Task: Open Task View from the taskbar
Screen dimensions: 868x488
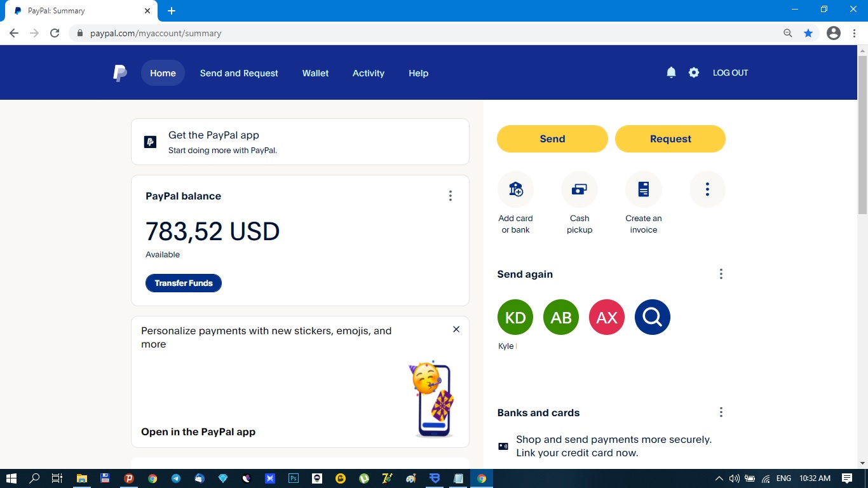Action: (57, 478)
